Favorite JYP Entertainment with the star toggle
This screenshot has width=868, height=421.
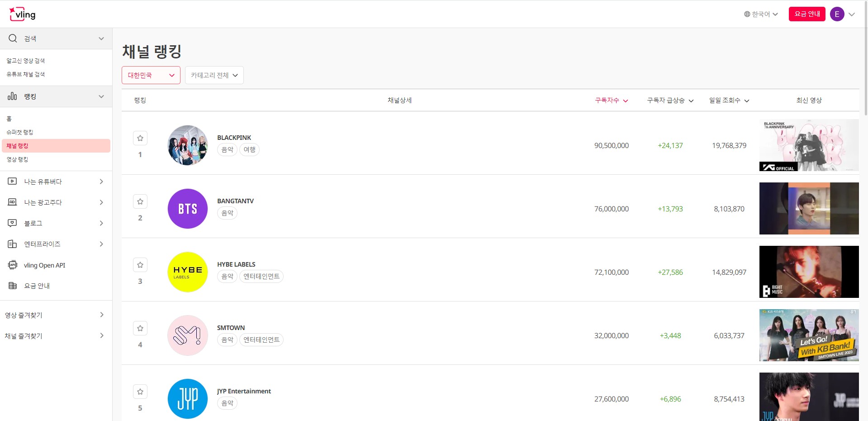[140, 392]
